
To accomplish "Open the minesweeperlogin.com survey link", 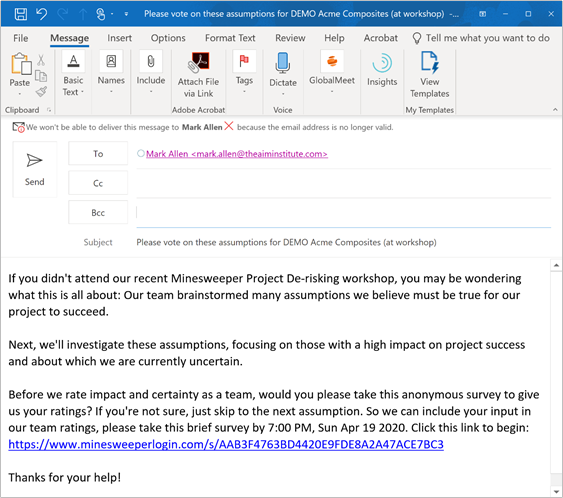I will point(226,444).
